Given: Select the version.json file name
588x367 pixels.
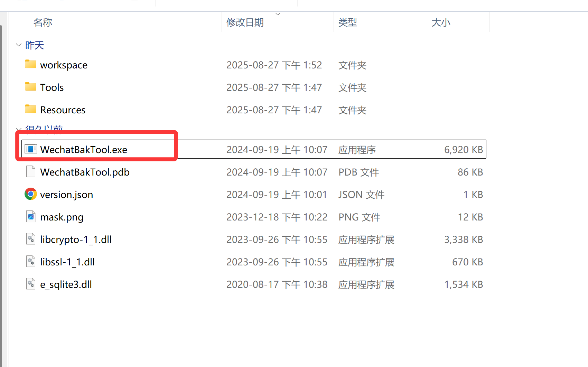Looking at the screenshot, I should pyautogui.click(x=67, y=195).
